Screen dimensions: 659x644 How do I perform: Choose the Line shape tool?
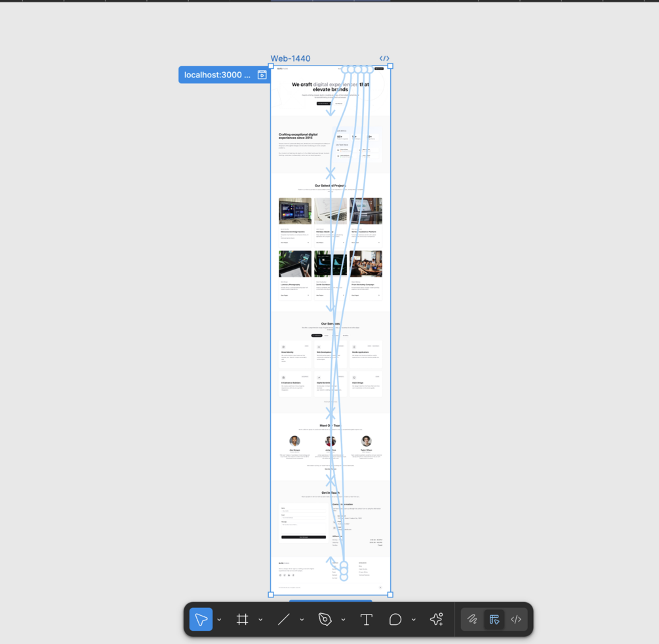point(284,619)
